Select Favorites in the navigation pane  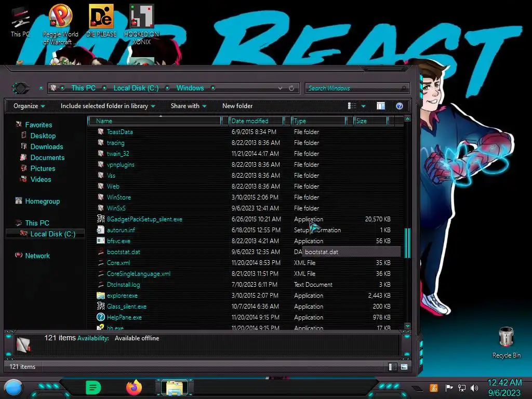tap(38, 125)
